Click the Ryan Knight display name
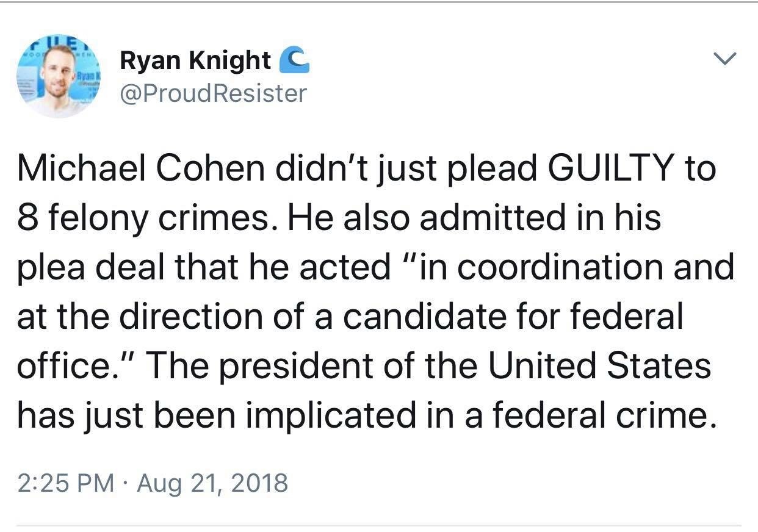 pos(195,60)
